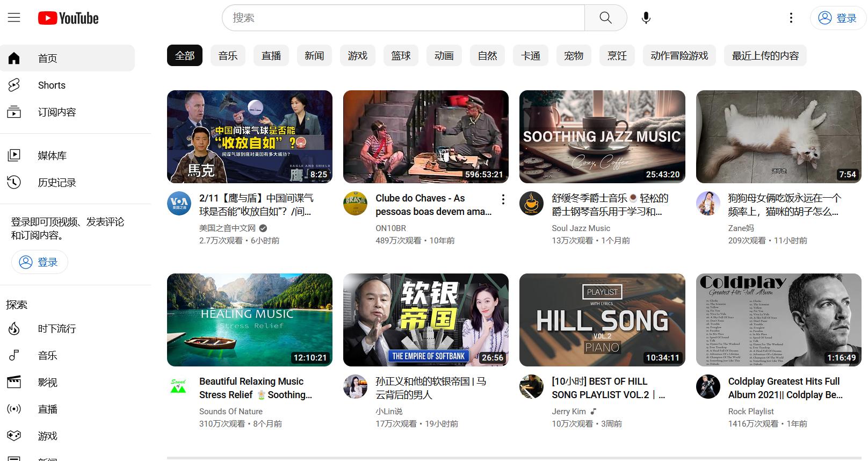Open 媒体库 library in sidebar
Image resolution: width=868 pixels, height=461 pixels.
point(68,155)
